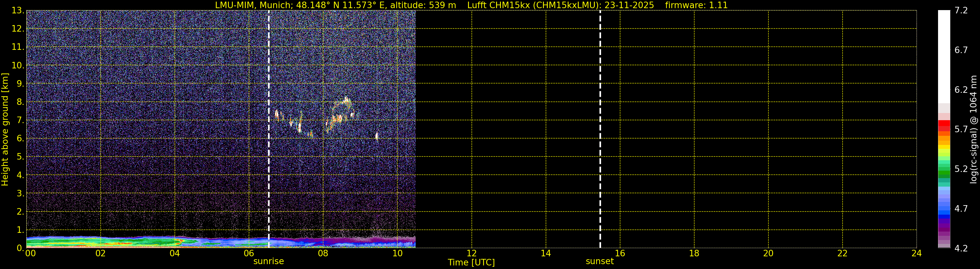The height and width of the screenshot is (269, 980).
Task: Click the 4.2 value on the colorbar
Action: [x=961, y=248]
